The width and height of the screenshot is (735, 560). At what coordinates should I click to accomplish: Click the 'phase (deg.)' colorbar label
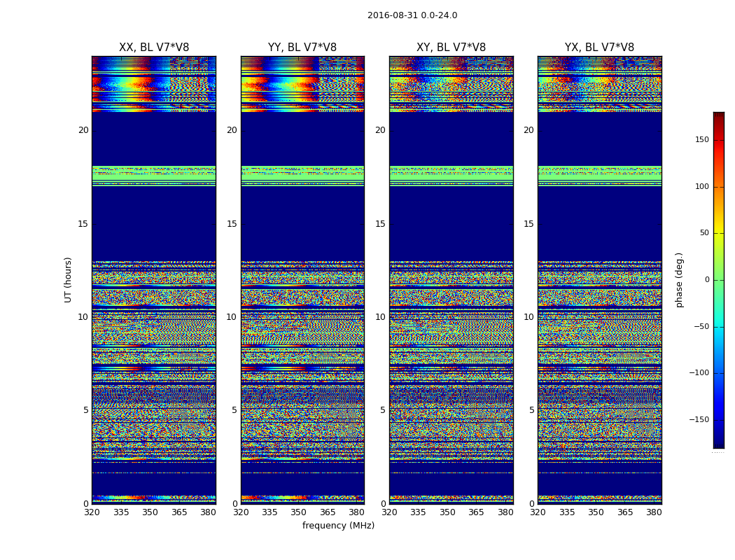(x=679, y=280)
